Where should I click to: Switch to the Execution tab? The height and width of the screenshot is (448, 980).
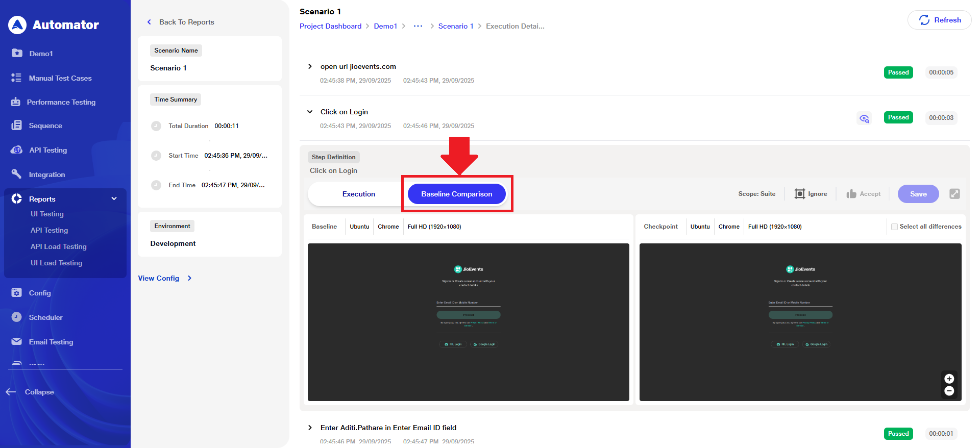pos(358,194)
